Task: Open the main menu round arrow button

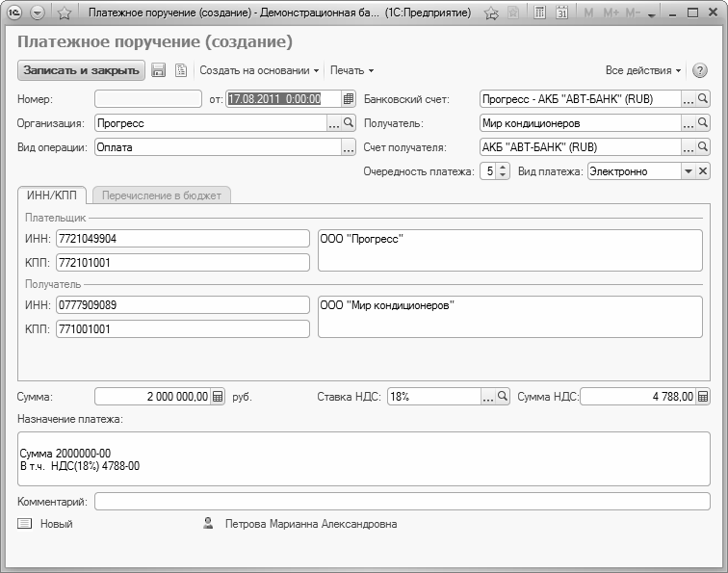Action: coord(38,13)
